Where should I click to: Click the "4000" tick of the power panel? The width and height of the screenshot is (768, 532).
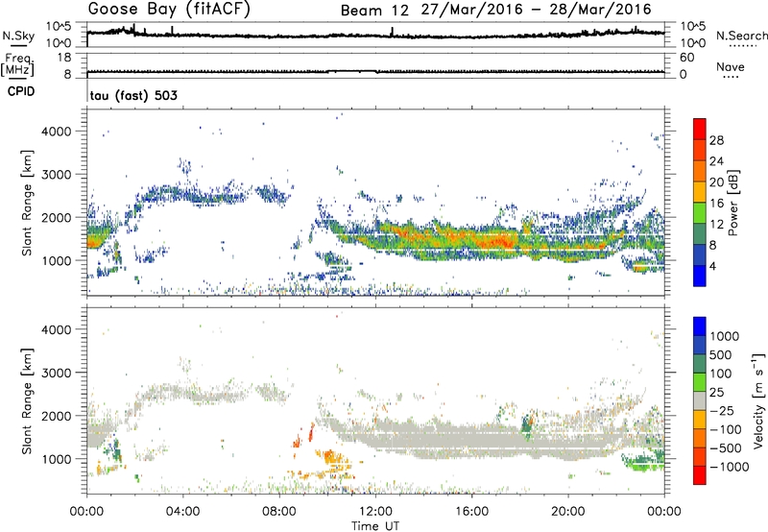(56, 132)
